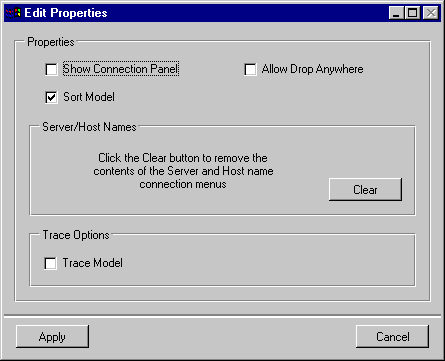445x361 pixels.
Task: Click the Trace Options group heading
Action: 76,235
